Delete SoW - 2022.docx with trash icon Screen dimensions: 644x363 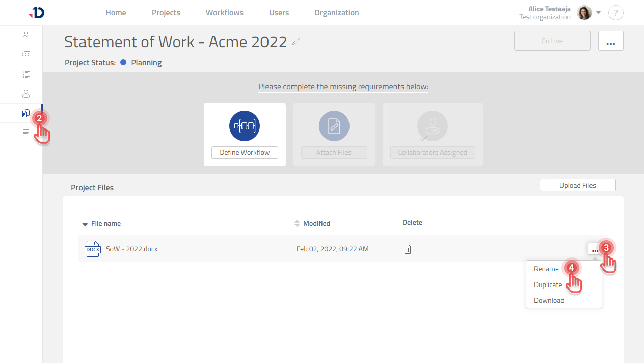tap(407, 249)
